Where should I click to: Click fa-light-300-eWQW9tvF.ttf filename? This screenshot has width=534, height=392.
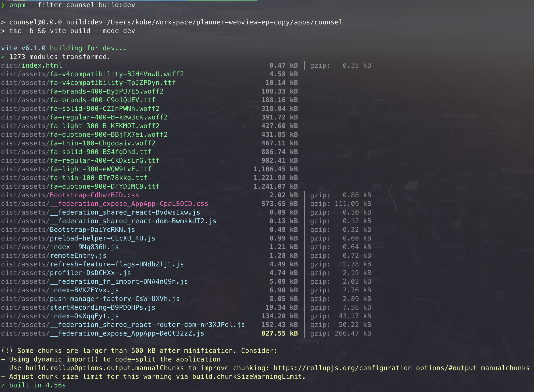(101, 169)
